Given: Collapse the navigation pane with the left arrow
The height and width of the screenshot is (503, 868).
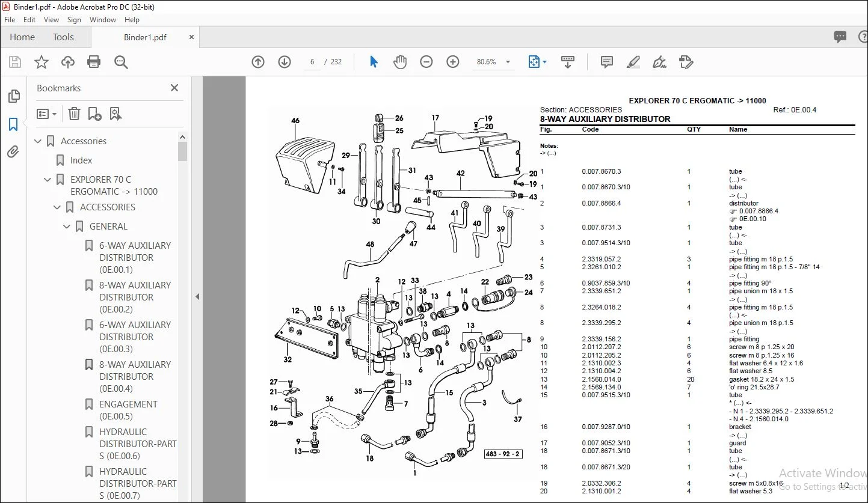Looking at the screenshot, I should point(197,296).
